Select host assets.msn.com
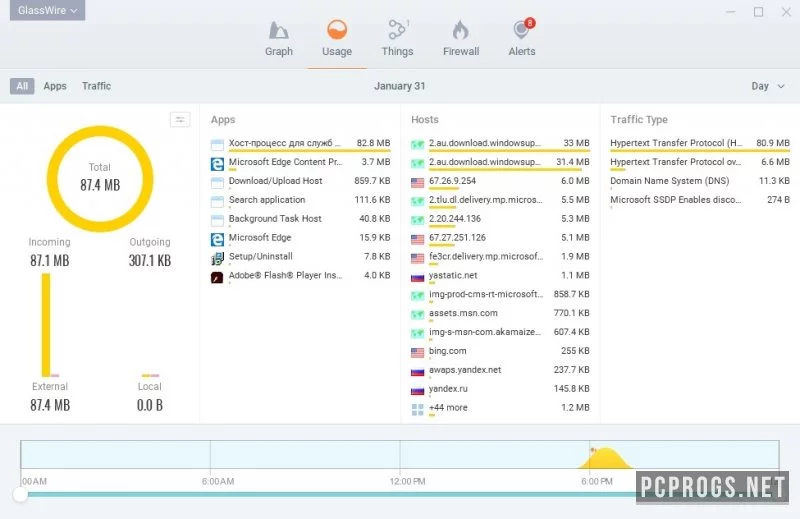Image resolution: width=800 pixels, height=519 pixels. pos(500,313)
